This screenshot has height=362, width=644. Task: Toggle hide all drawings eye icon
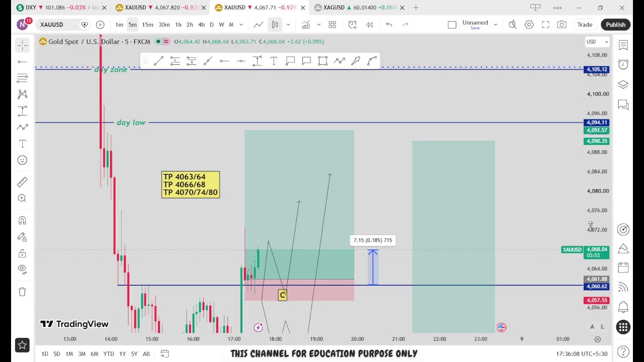22,269
